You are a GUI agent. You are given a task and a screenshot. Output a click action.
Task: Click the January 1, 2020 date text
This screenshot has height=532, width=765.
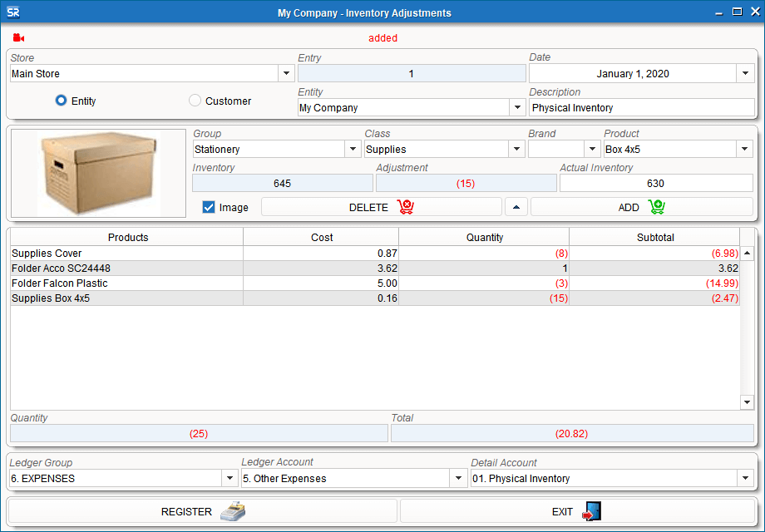[633, 74]
